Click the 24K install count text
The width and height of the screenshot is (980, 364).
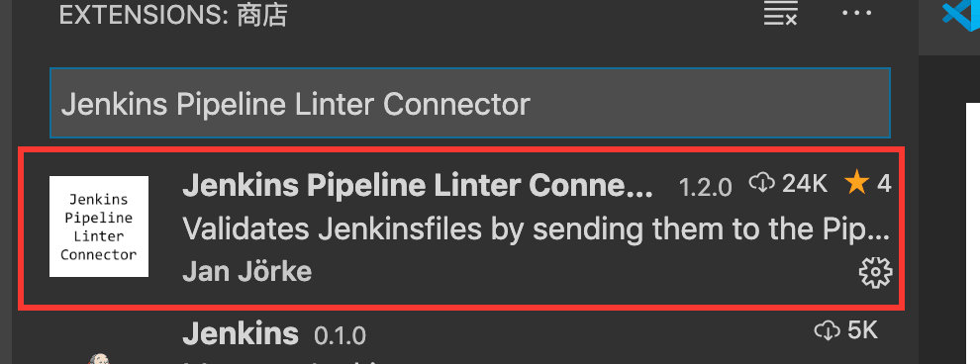point(805,184)
